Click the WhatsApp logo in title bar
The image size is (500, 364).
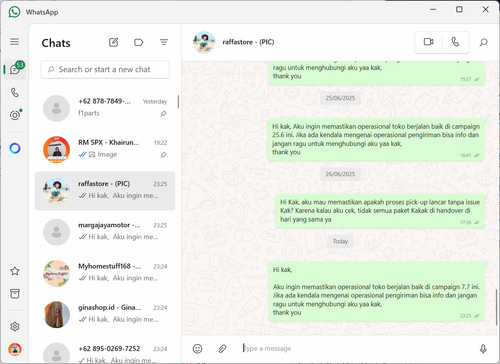[14, 12]
